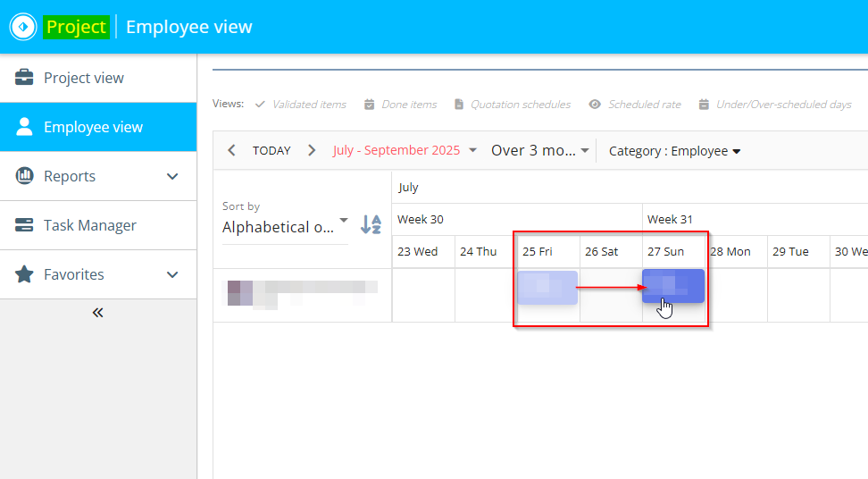Collapse the sidebar with double-chevron icon
Viewport: 868px width, 479px height.
(98, 313)
